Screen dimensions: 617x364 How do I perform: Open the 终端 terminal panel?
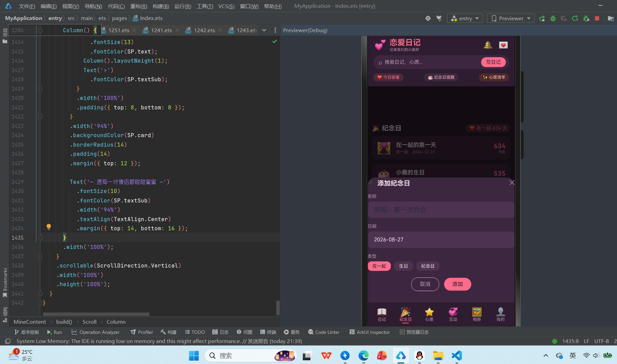coord(268,332)
